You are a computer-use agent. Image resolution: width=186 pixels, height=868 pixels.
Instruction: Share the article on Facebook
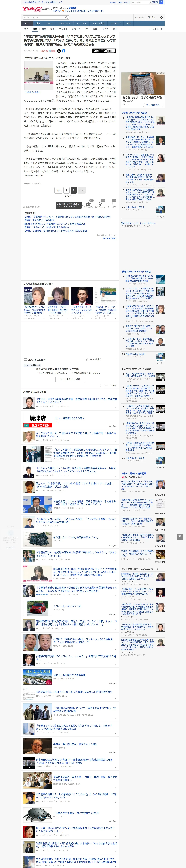[x=63, y=51]
